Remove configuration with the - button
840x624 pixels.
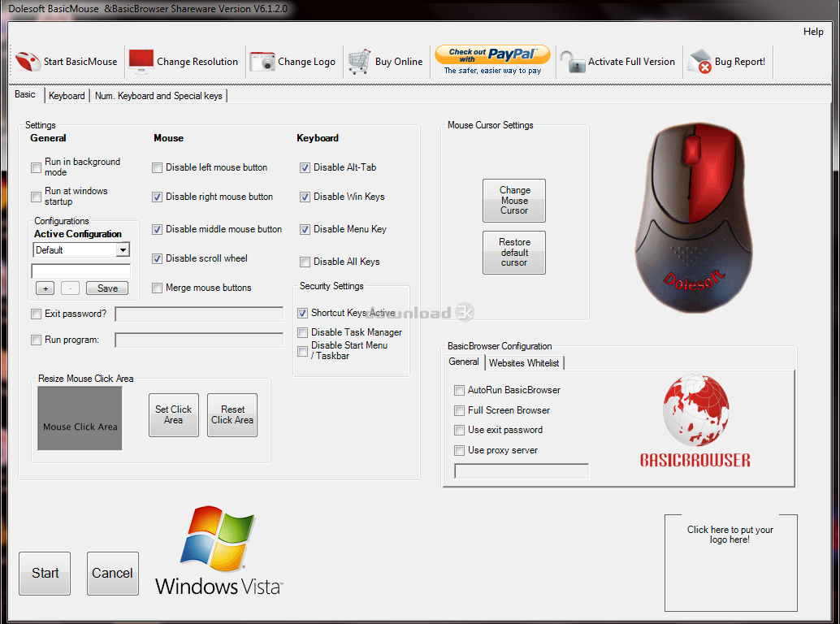(70, 288)
